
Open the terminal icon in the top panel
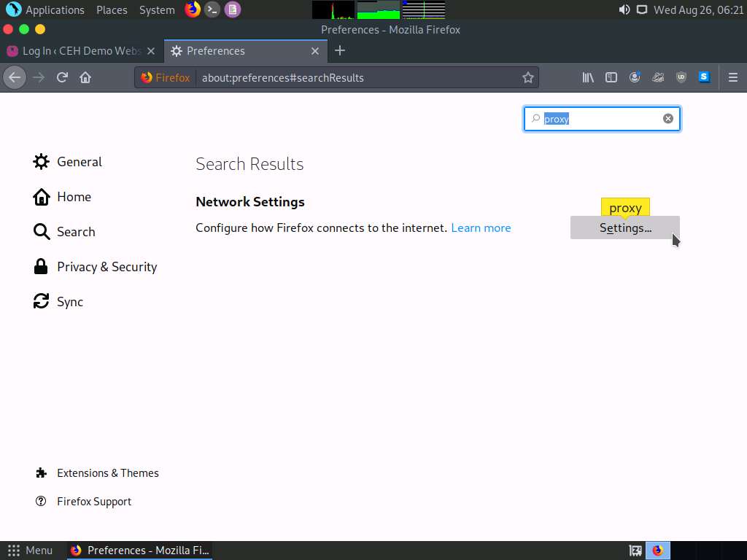[x=212, y=9]
